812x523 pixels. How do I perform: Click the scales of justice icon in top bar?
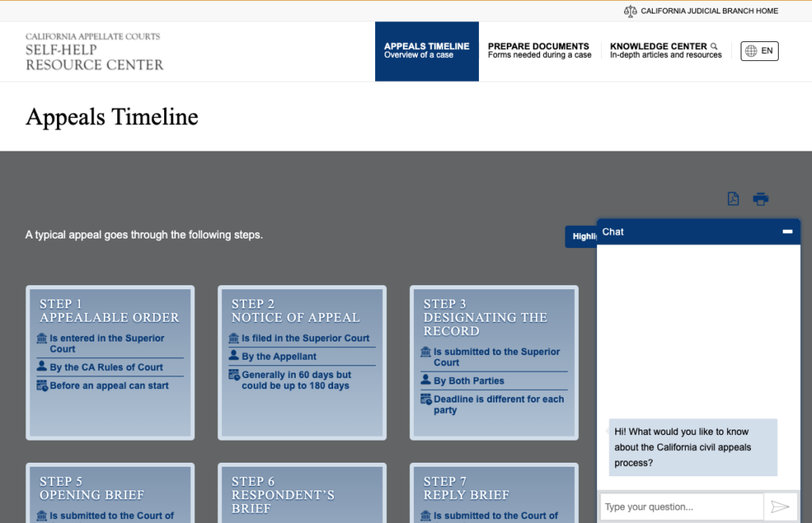point(630,11)
